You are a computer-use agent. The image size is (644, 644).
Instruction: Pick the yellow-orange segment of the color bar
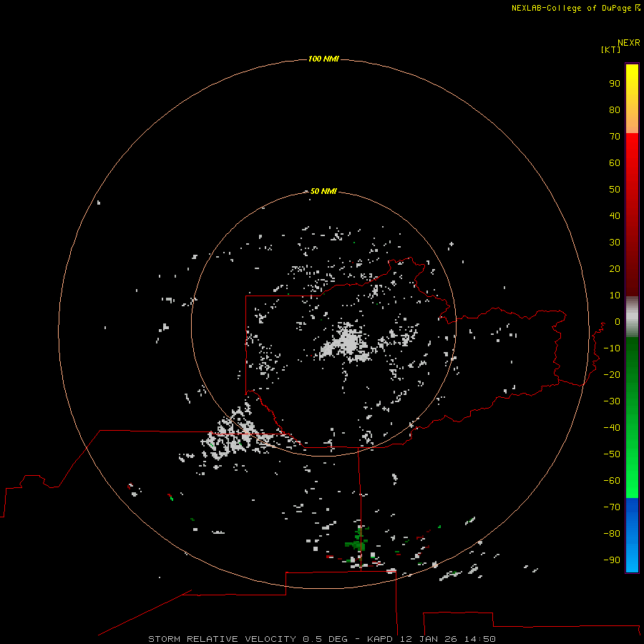tap(632, 99)
